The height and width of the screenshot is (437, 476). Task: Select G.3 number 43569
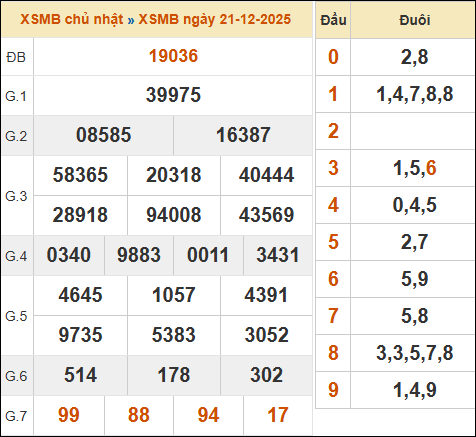pos(266,215)
